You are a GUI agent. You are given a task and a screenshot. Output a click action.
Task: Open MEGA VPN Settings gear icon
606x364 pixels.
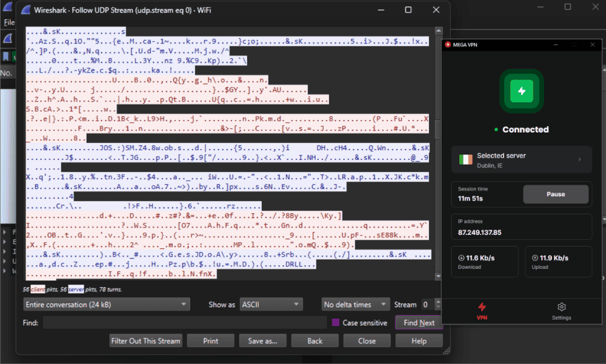pos(562,307)
